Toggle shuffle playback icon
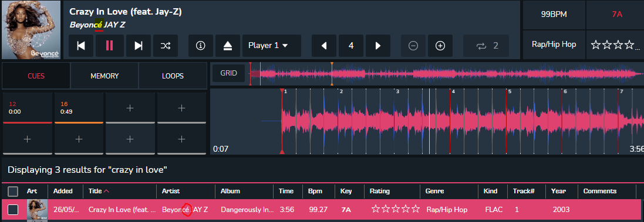Viewport: 644px width, 222px height. point(166,46)
